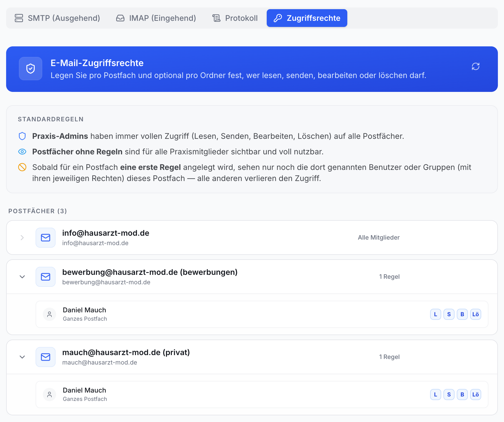Click the envelope icon of bewerbung@hausarzt-mod.de
504x422 pixels.
coord(46,277)
